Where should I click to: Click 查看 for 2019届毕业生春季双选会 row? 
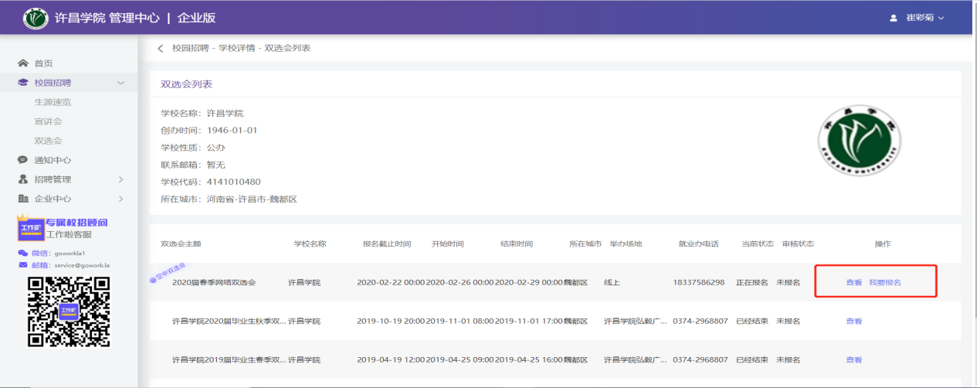853,359
